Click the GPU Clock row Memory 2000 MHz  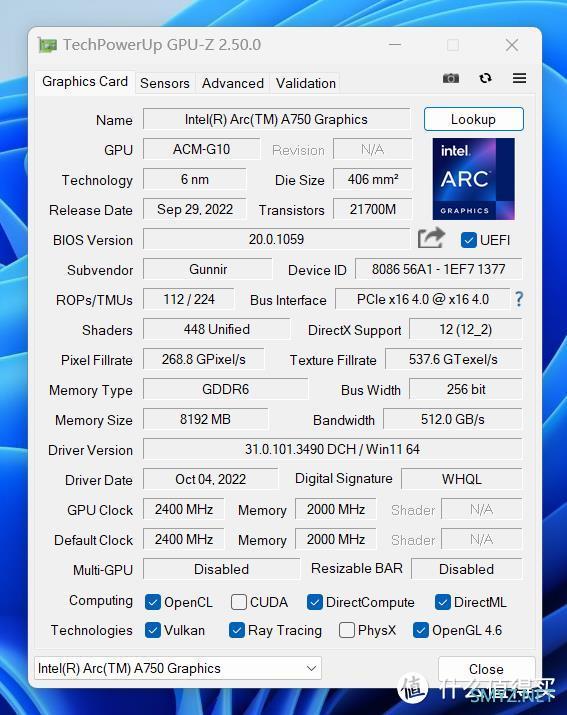coord(336,509)
